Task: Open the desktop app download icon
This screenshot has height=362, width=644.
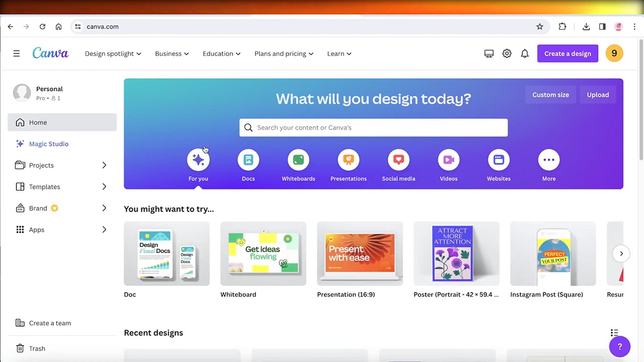Action: [489, 54]
